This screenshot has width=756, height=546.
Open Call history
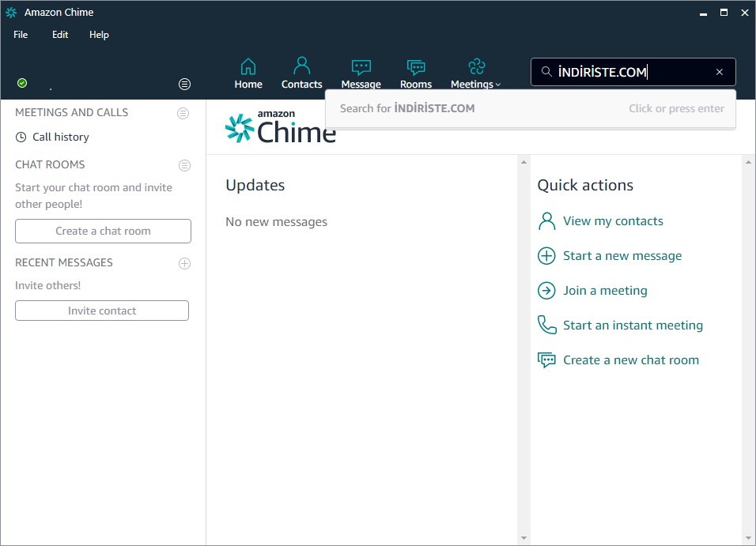[x=61, y=137]
